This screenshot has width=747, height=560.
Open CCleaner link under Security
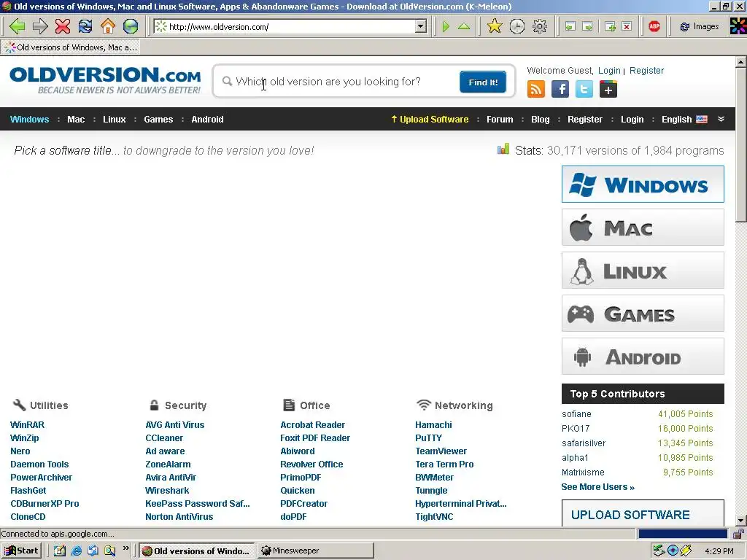(x=164, y=438)
